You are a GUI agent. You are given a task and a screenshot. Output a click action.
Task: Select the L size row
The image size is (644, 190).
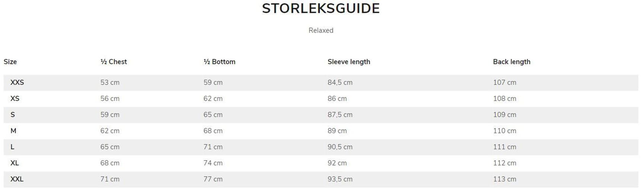tap(12, 147)
